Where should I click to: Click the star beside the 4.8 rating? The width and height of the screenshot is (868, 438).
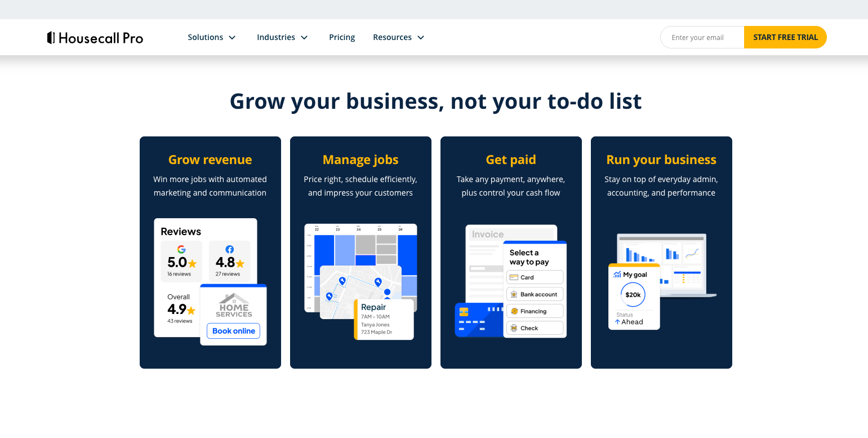(x=241, y=263)
